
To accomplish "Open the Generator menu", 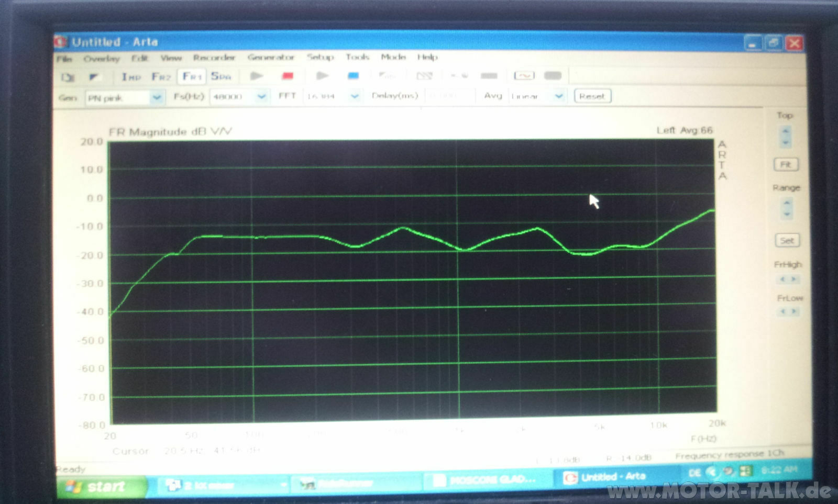I will (271, 57).
